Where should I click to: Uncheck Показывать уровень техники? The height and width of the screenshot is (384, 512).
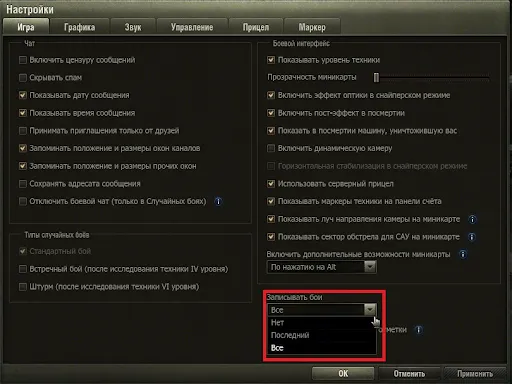coord(271,60)
